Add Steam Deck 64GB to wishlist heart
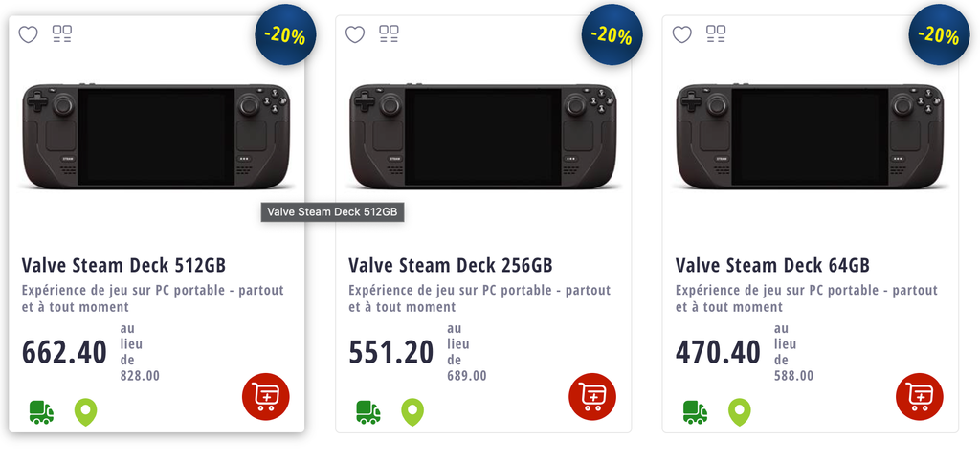 pos(681,34)
